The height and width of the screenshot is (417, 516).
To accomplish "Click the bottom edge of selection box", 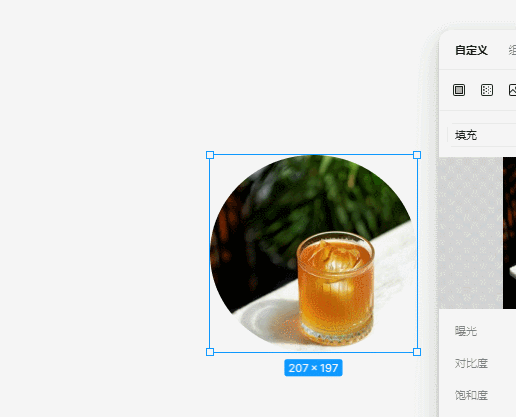I will pos(313,352).
